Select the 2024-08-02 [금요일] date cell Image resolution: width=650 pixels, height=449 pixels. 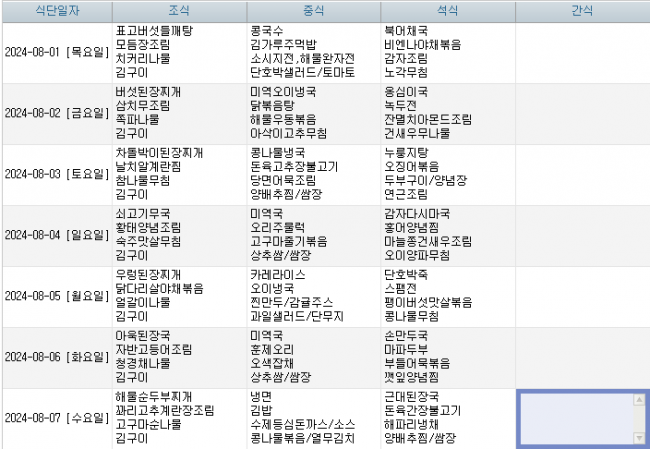click(55, 113)
